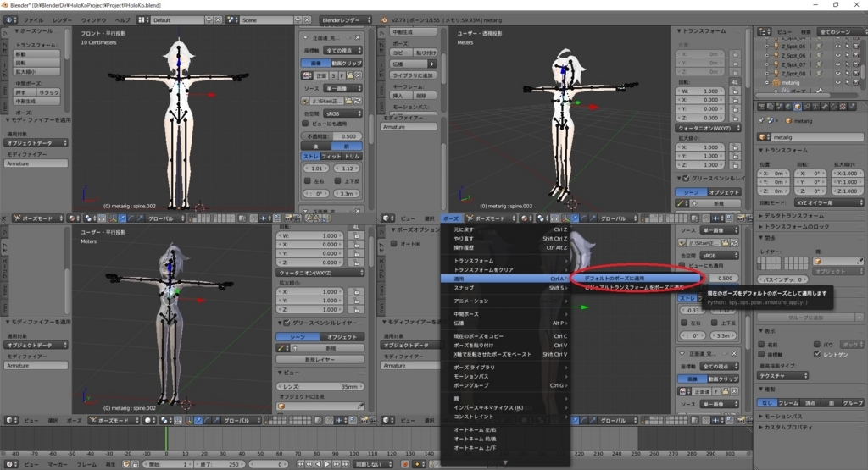Delete the Default screen layout
The width and height of the screenshot is (868, 470).
click(x=218, y=20)
